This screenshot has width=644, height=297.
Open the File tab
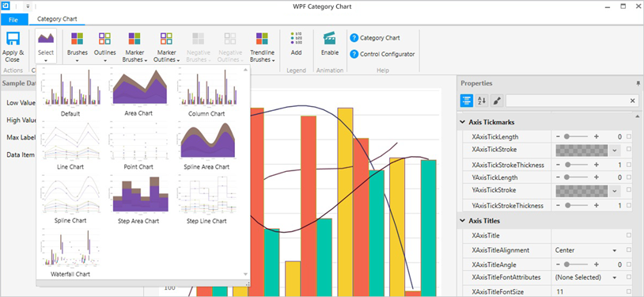(13, 19)
